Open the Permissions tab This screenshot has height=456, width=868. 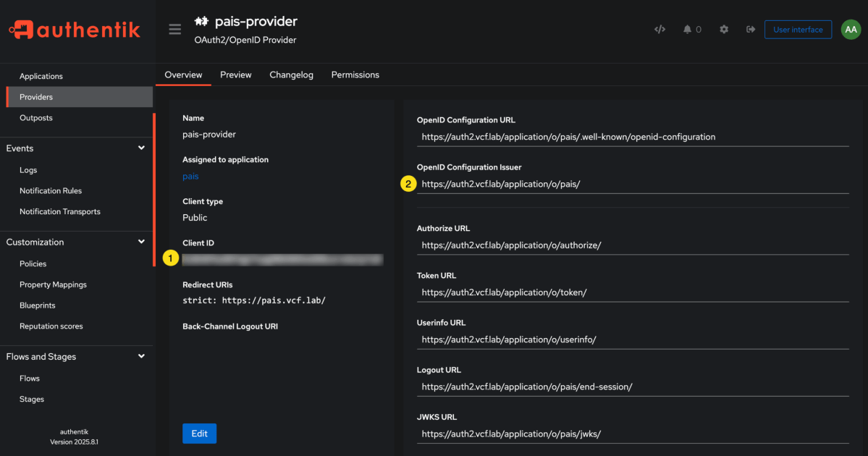click(355, 75)
